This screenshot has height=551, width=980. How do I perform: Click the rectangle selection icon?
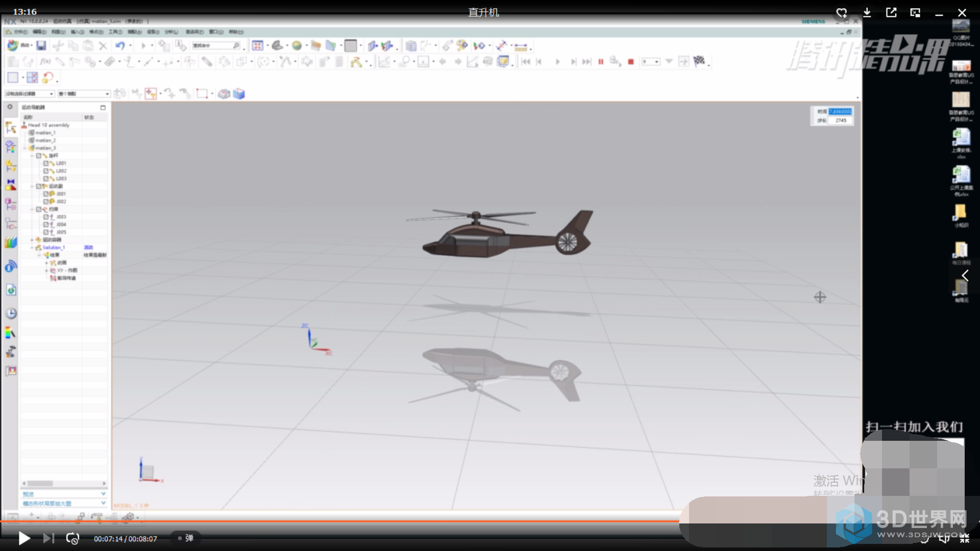pyautogui.click(x=202, y=94)
